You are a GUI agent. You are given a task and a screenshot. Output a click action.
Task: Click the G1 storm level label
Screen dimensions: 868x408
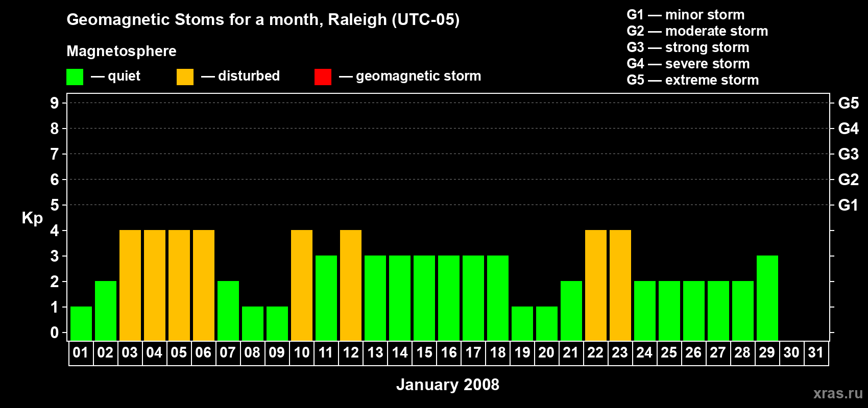pos(848,205)
